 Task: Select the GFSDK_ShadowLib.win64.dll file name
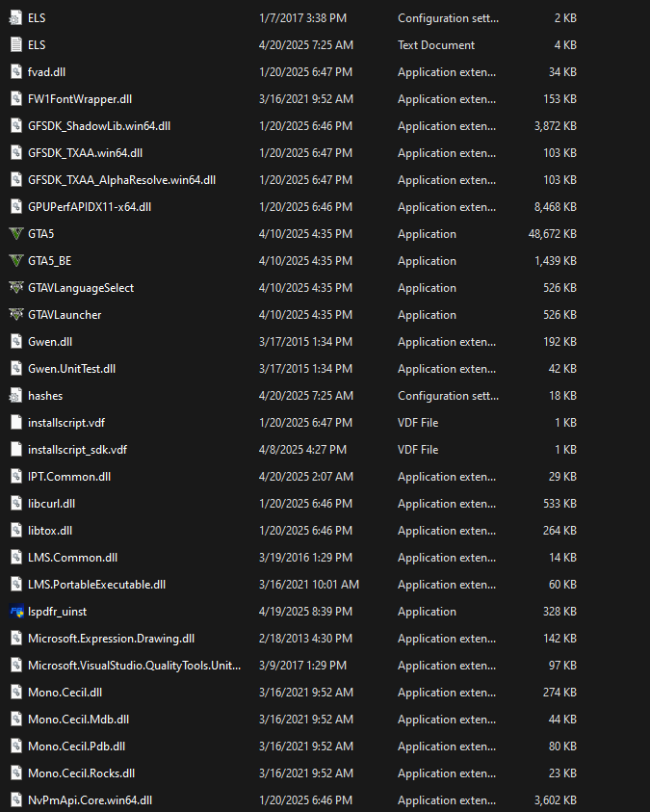click(99, 126)
